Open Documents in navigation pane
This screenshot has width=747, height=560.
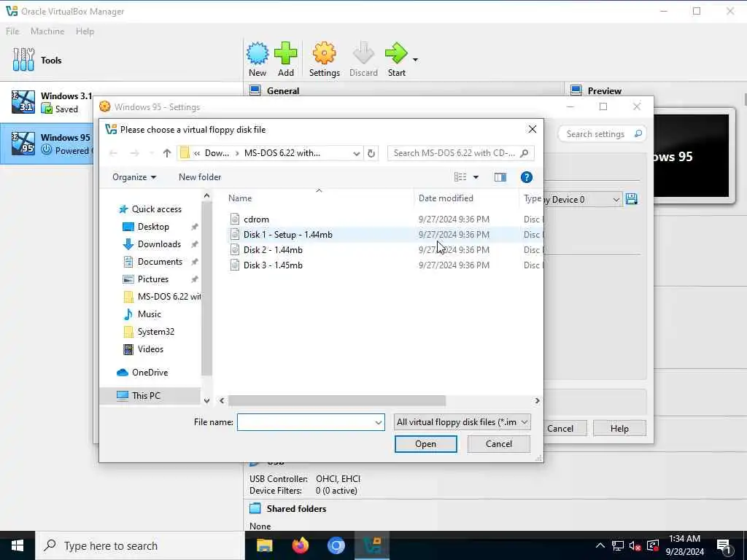click(x=160, y=262)
